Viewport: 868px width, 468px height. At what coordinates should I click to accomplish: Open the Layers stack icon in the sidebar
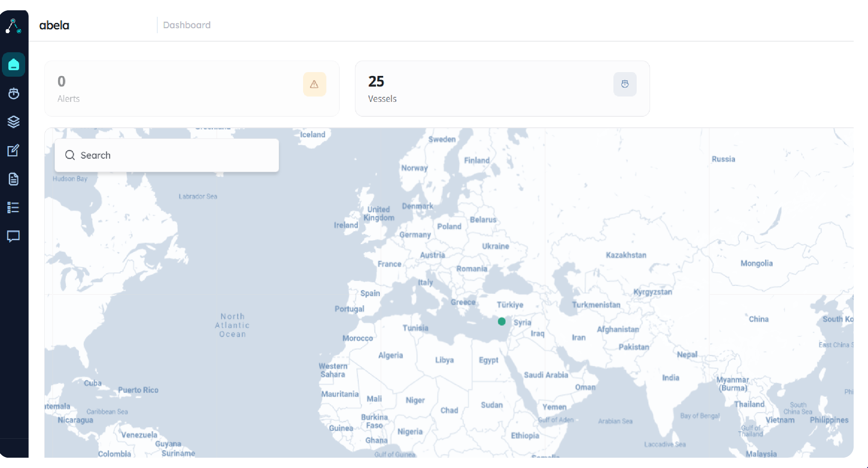pyautogui.click(x=14, y=122)
